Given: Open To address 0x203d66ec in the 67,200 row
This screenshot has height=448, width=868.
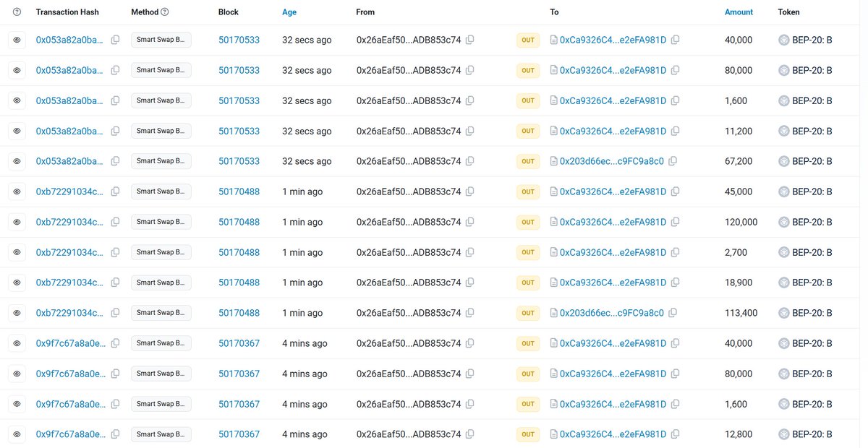Looking at the screenshot, I should click(x=612, y=162).
